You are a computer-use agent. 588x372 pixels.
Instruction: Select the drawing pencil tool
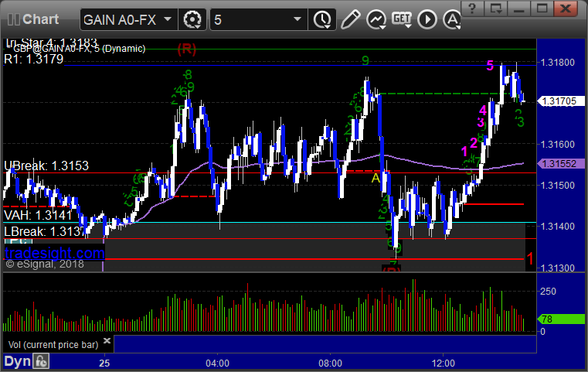click(350, 19)
